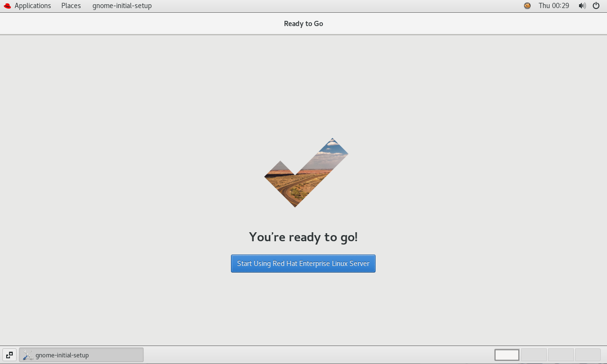The width and height of the screenshot is (607, 364).
Task: Open the Applications menu
Action: click(33, 6)
